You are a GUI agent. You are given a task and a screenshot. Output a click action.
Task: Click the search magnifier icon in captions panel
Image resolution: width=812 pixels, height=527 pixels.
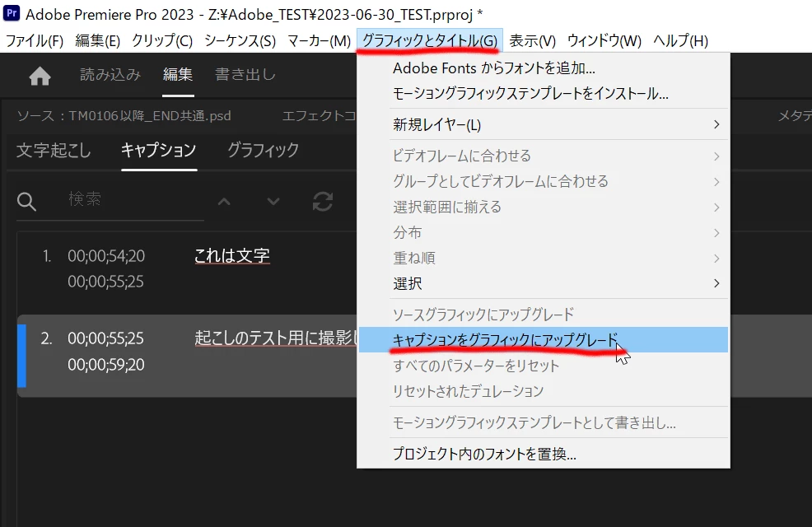(26, 202)
